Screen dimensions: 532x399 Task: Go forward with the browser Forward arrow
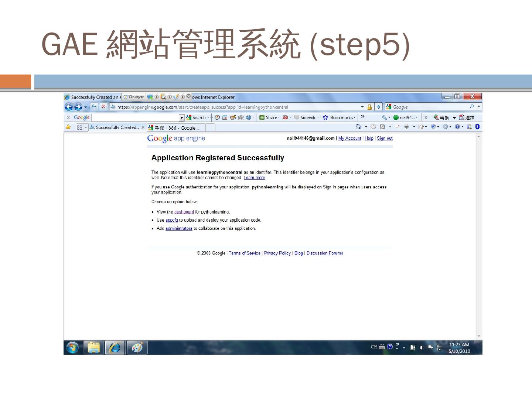78,107
